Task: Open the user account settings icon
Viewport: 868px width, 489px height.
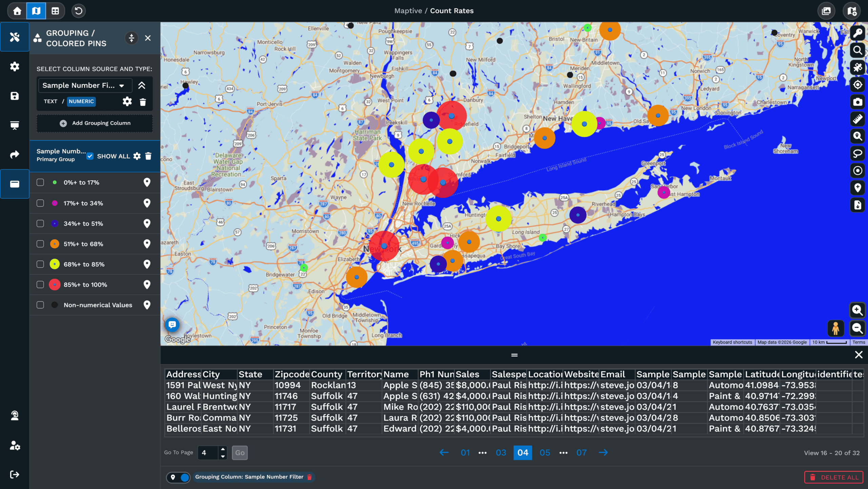Action: (x=15, y=445)
